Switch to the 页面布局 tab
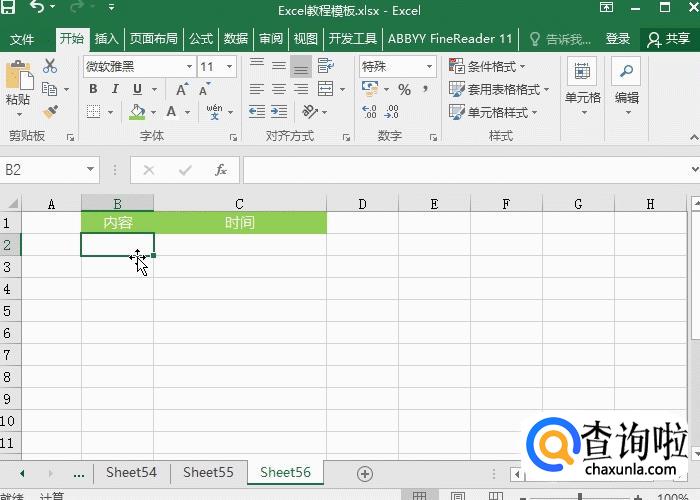The image size is (700, 500). coord(154,39)
